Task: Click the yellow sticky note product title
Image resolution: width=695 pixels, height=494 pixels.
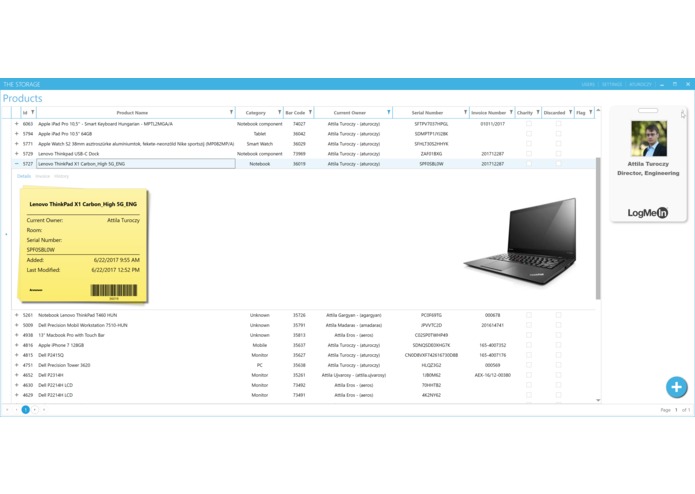Action: point(83,204)
